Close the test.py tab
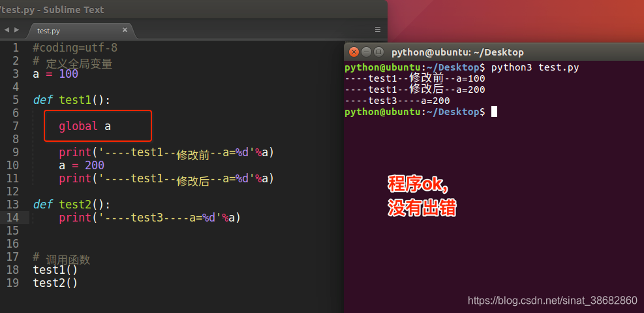 coord(125,30)
